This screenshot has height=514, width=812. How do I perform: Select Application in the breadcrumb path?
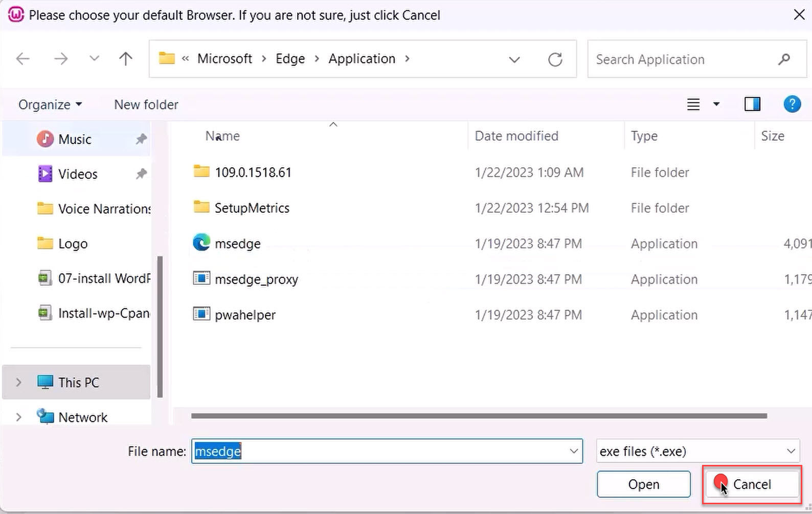(x=362, y=59)
